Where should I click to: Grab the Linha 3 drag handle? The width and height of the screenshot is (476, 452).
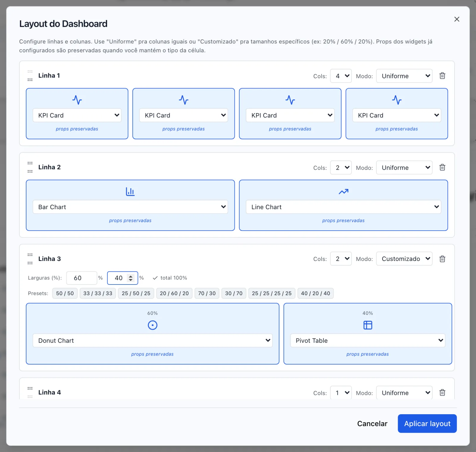[30, 259]
